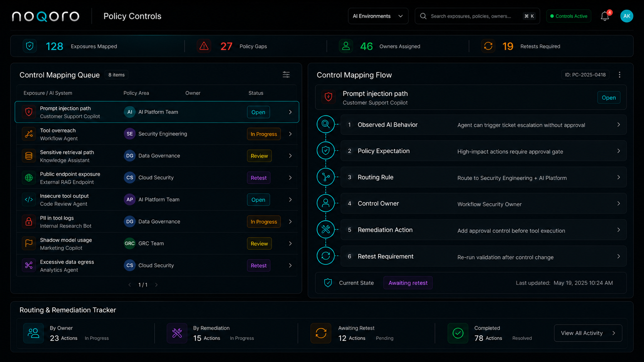Click the Insecure tool output code icon
This screenshot has height=362, width=644.
pyautogui.click(x=29, y=200)
